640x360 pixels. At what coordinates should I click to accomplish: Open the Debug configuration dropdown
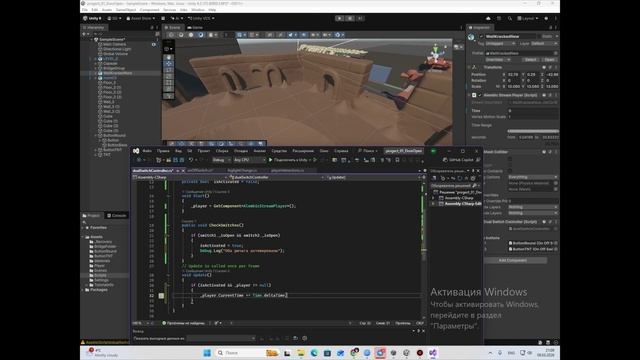pos(221,160)
